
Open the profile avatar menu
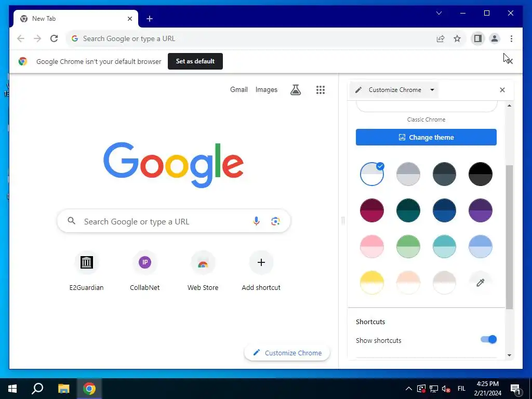click(x=495, y=38)
